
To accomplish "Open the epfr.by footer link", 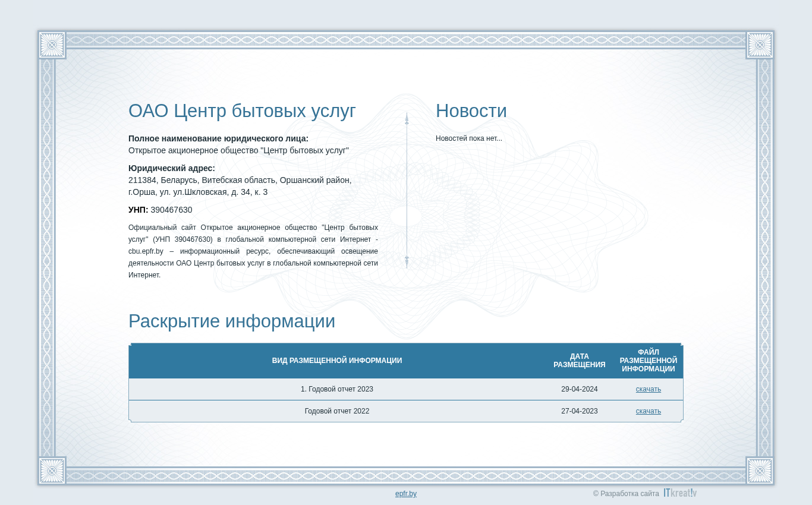I will click(x=406, y=494).
